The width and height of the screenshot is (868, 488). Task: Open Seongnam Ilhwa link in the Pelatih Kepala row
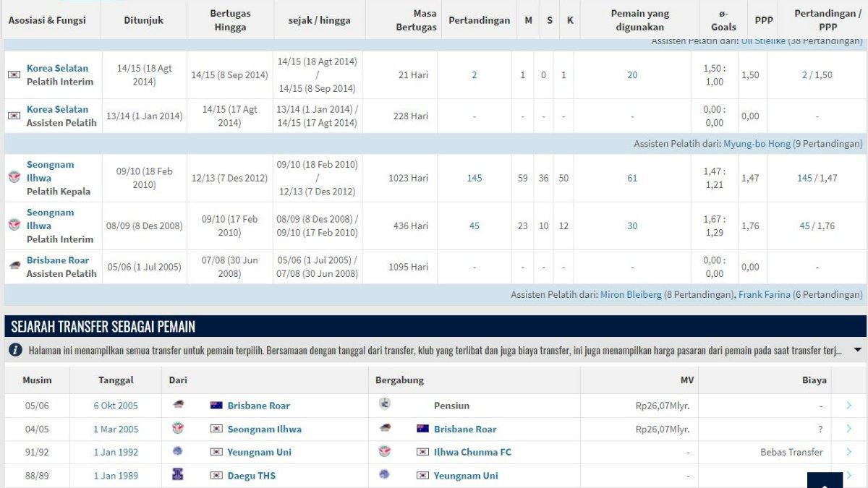pos(50,171)
